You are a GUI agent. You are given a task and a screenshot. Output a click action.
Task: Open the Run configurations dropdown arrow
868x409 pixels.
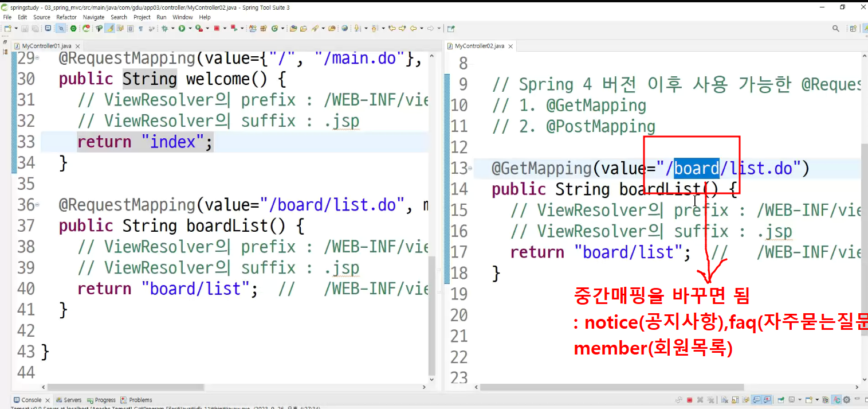(190, 28)
